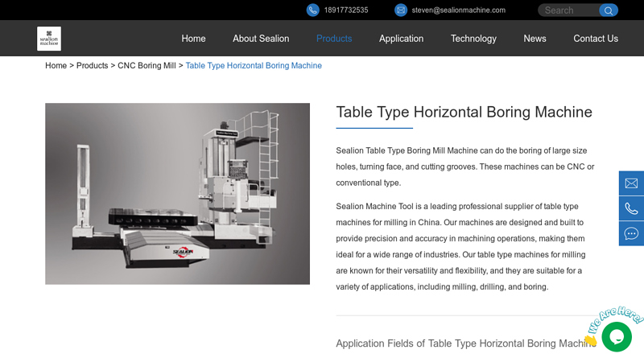
Task: Click steven@sealionmachine.com email address
Action: (458, 10)
